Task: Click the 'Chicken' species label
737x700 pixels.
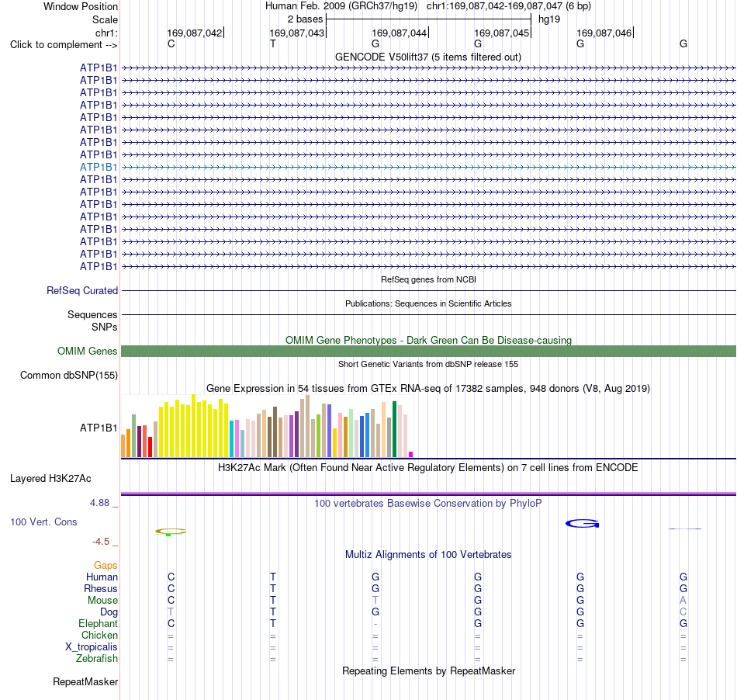Action: pyautogui.click(x=99, y=635)
